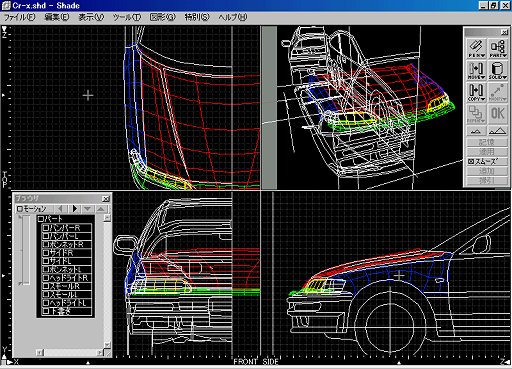The image size is (512, 369).
Task: Open the 特別(S) menu
Action: [x=197, y=17]
